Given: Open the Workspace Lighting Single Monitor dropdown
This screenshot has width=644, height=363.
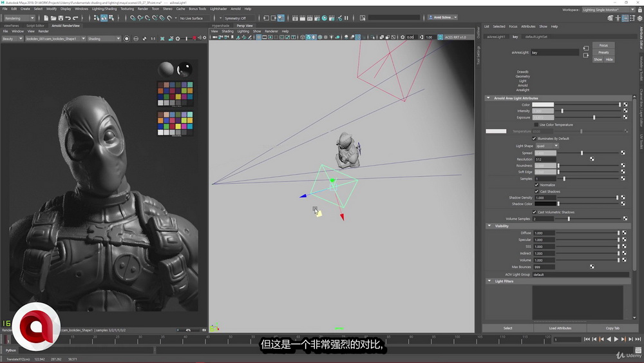Looking at the screenshot, I should tap(609, 10).
